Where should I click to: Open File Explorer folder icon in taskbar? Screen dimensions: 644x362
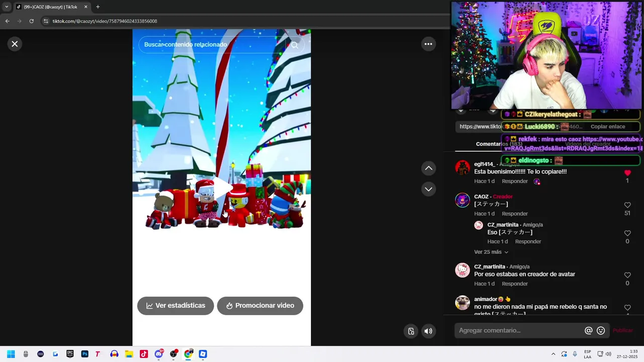(129, 354)
